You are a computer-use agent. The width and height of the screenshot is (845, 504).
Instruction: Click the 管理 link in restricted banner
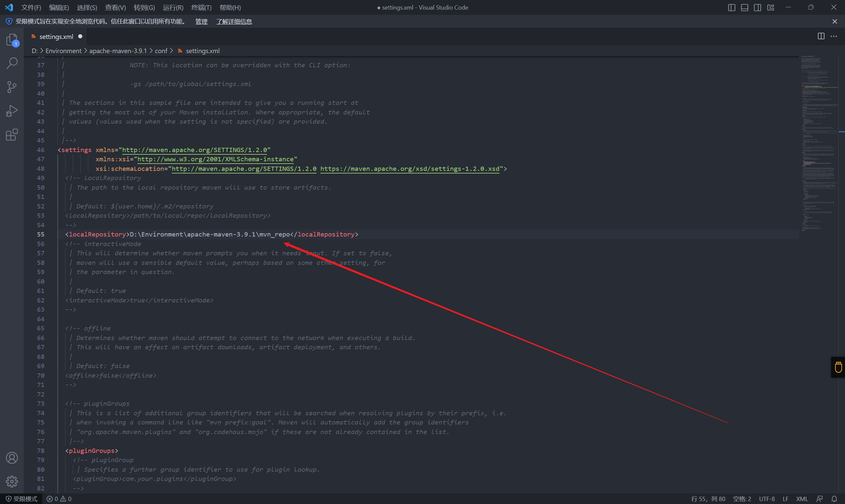[x=201, y=21]
